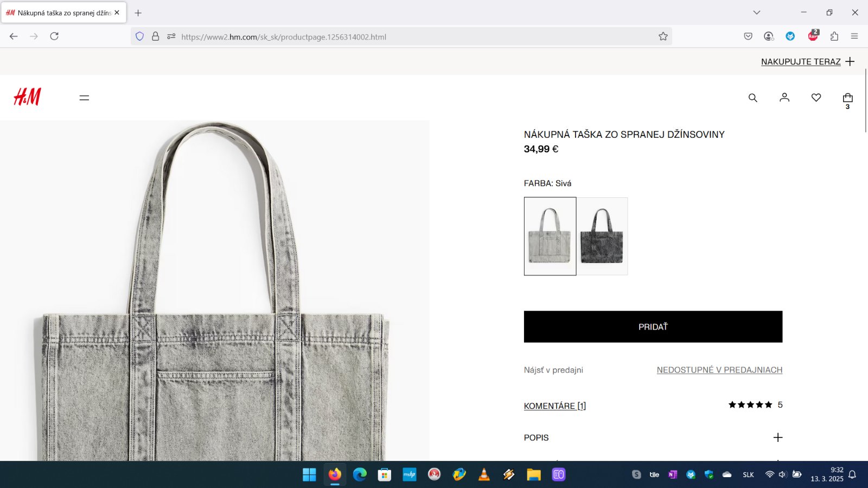Bookmark this page with star icon
This screenshot has height=488, width=868.
click(x=663, y=36)
